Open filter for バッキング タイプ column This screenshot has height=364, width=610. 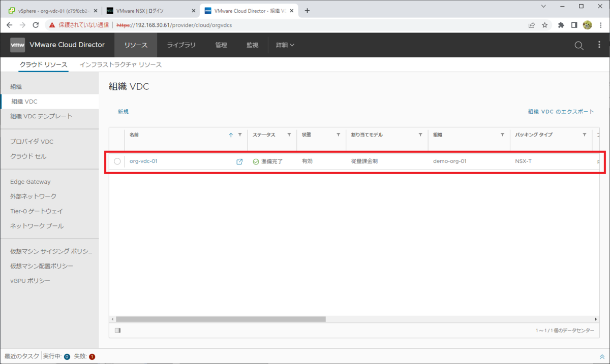click(585, 135)
